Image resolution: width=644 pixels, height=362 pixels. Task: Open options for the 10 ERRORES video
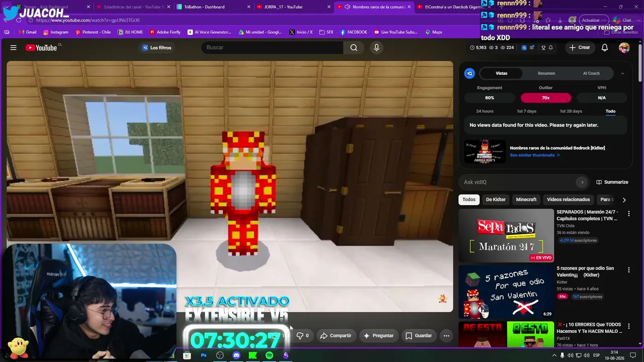628,326
